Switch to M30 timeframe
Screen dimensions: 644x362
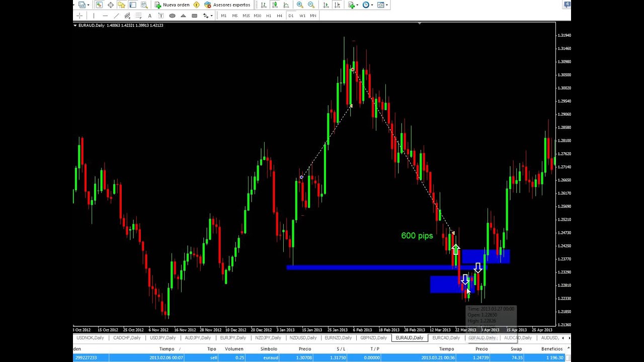257,16
